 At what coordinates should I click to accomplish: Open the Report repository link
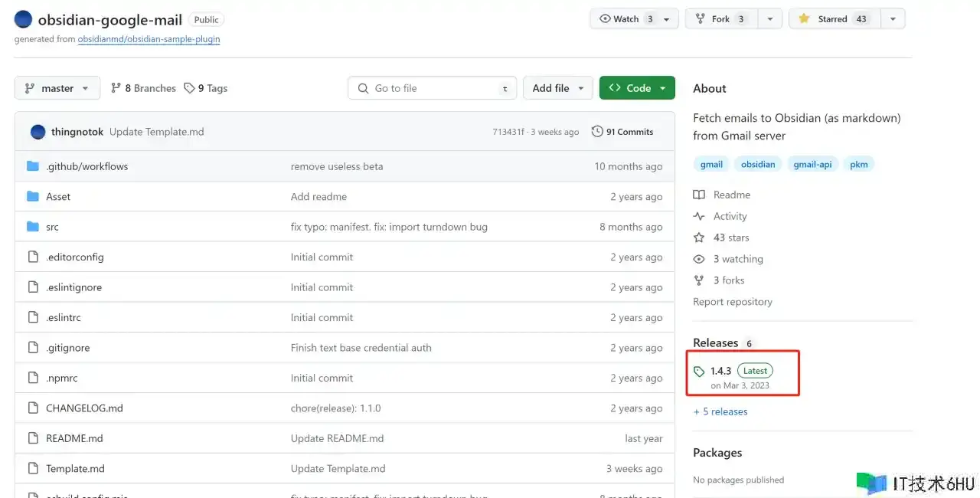click(733, 302)
